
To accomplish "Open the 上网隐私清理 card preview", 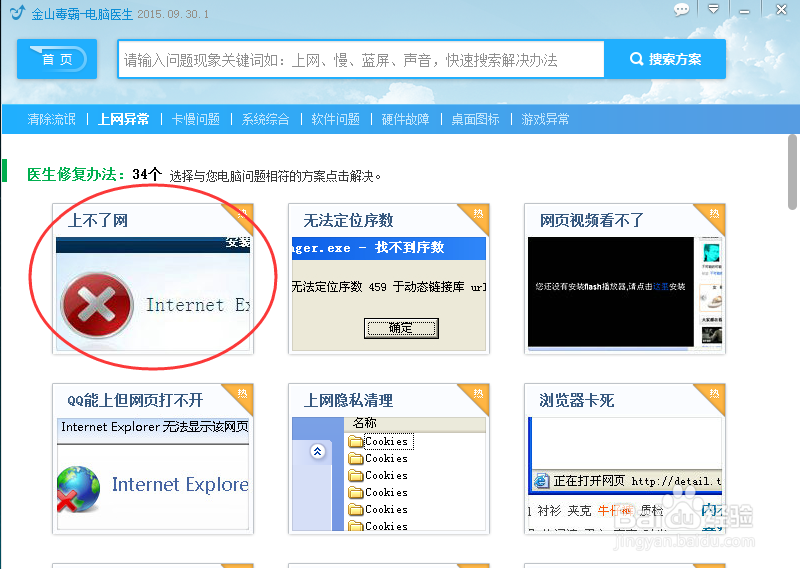I will tap(389, 474).
